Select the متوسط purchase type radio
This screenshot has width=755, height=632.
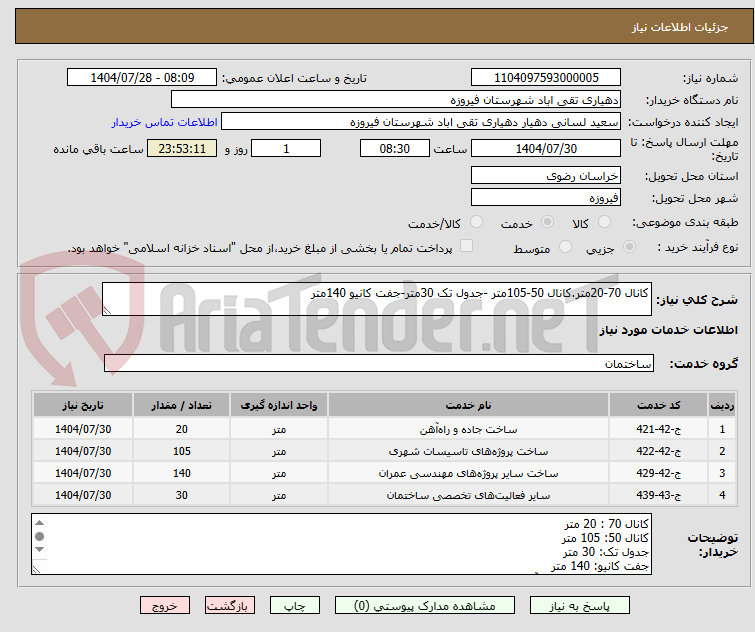point(565,247)
